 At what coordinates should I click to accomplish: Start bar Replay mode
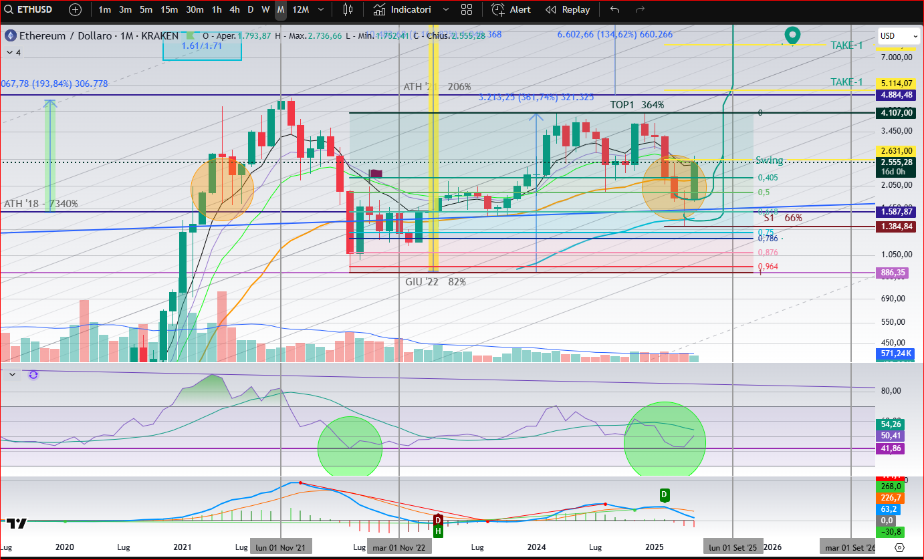[x=568, y=10]
